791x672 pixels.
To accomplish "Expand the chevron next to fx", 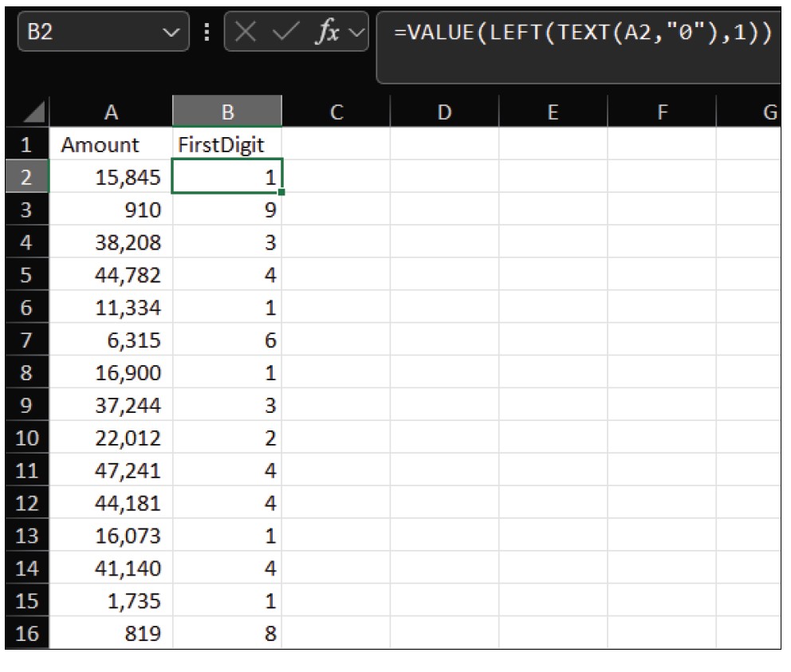I will tap(356, 33).
